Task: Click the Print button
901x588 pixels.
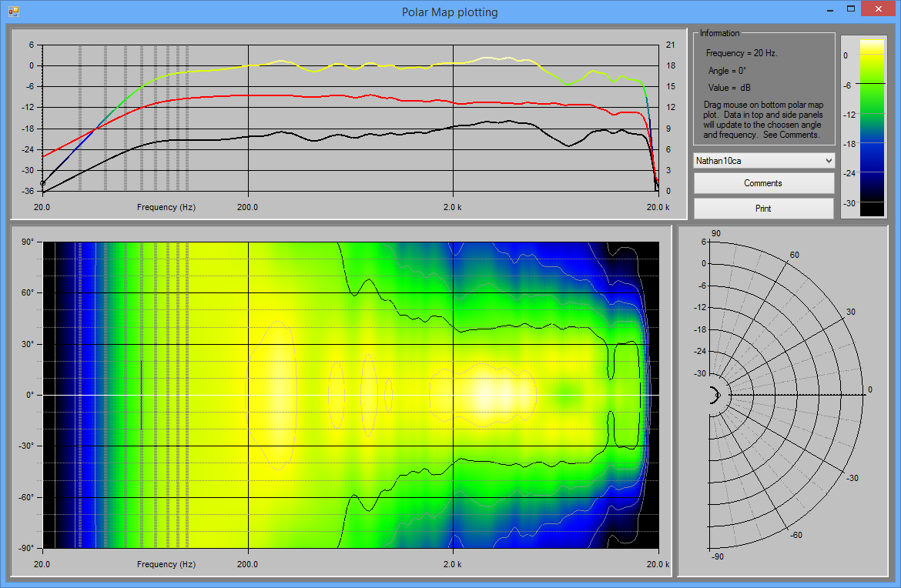Action: pos(763,209)
